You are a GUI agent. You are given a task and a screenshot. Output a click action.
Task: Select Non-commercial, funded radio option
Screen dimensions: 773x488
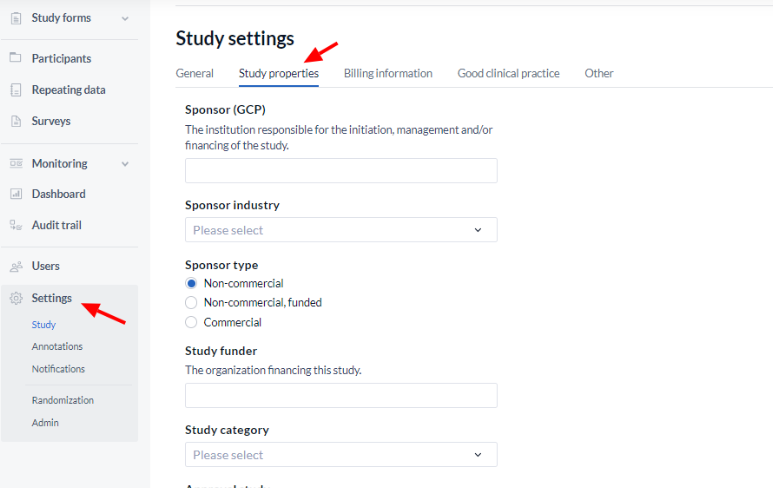click(x=191, y=302)
